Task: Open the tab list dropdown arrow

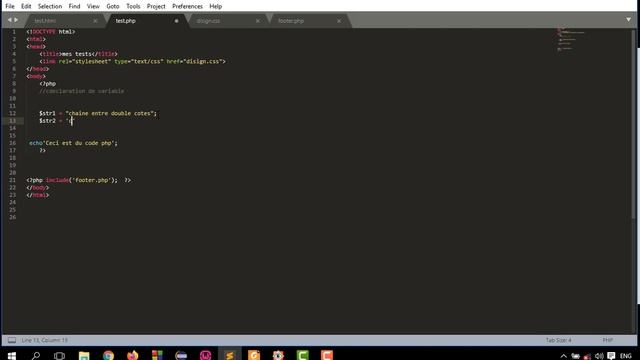Action: [629, 20]
